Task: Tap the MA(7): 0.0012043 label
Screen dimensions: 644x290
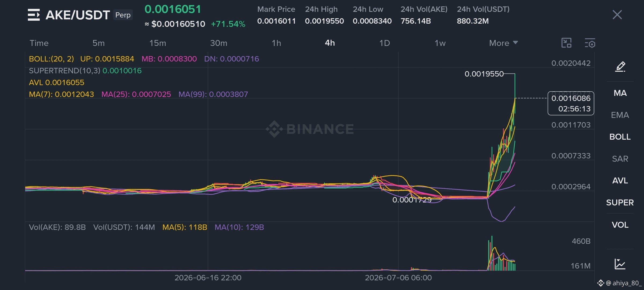Action: [61, 94]
